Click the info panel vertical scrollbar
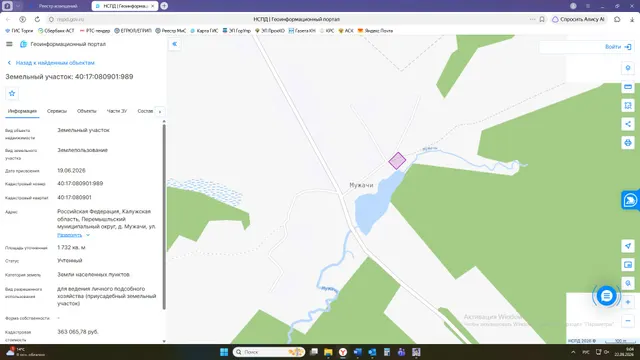The width and height of the screenshot is (640, 360). coord(164,216)
